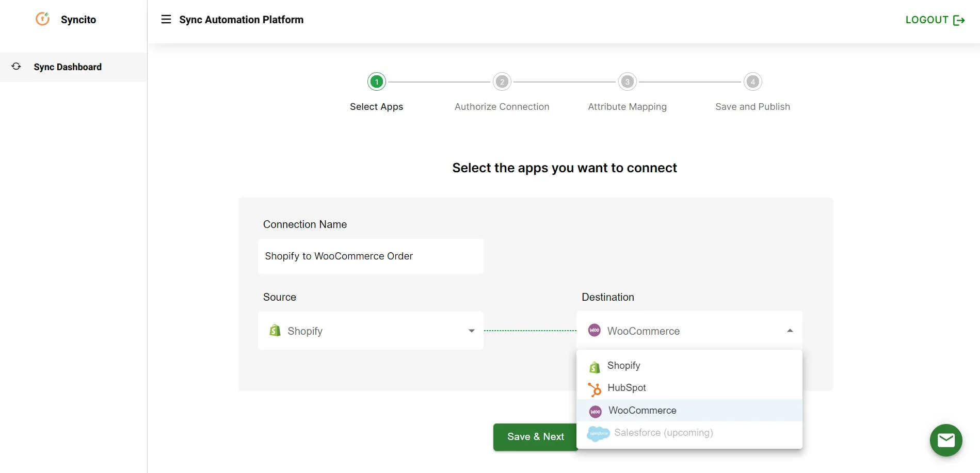Click the Salesforce icon in the dropdown list
The width and height of the screenshot is (980, 473).
point(597,434)
